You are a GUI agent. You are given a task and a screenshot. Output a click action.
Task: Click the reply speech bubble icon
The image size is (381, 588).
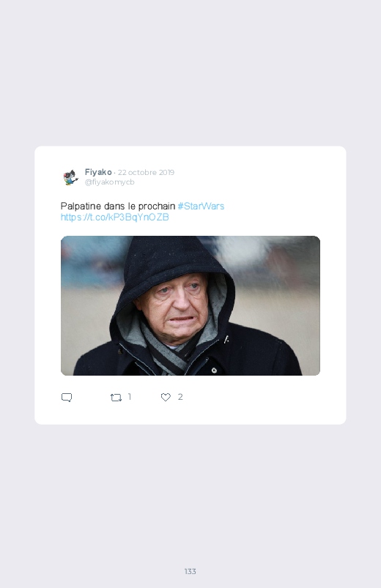click(67, 397)
